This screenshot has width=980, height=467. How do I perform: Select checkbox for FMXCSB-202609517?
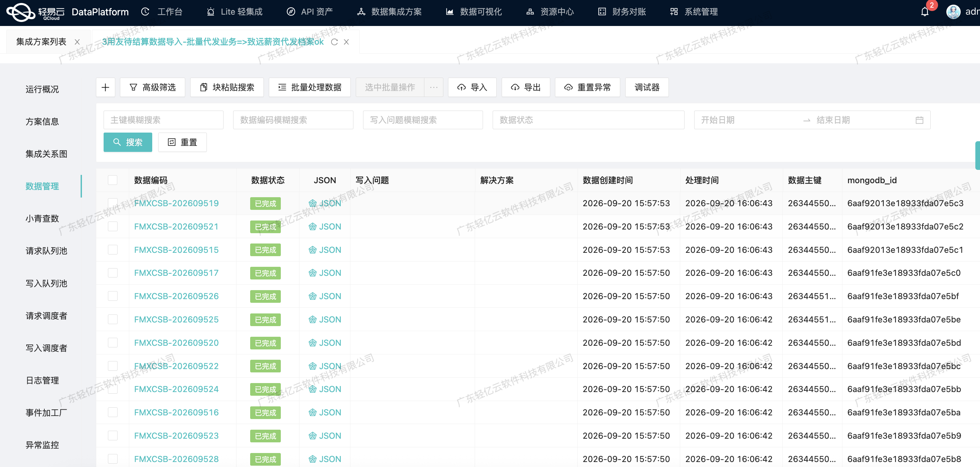(x=113, y=273)
